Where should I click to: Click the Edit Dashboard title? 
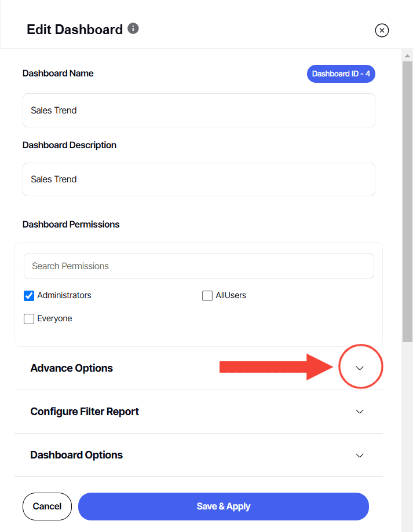(75, 29)
